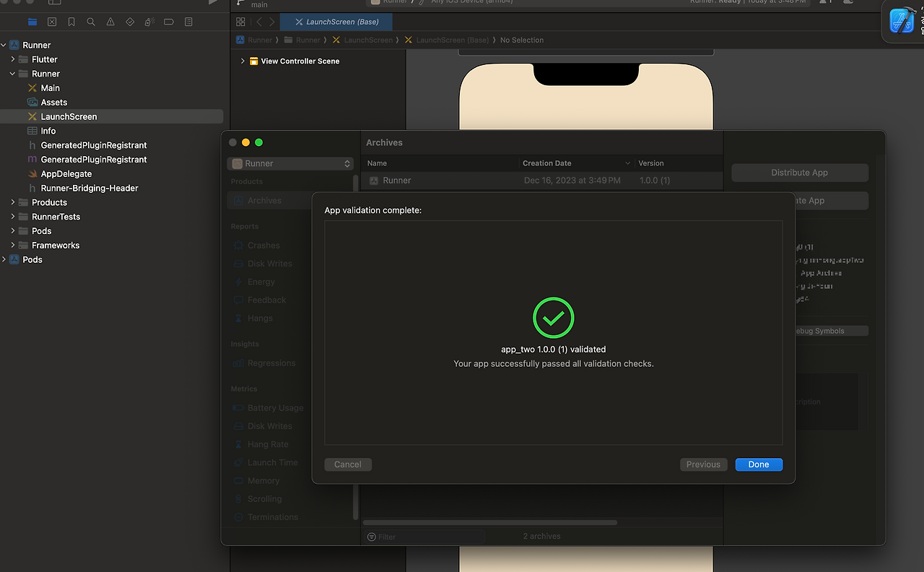The width and height of the screenshot is (924, 572).
Task: Click Done in validation dialog
Action: click(x=759, y=464)
